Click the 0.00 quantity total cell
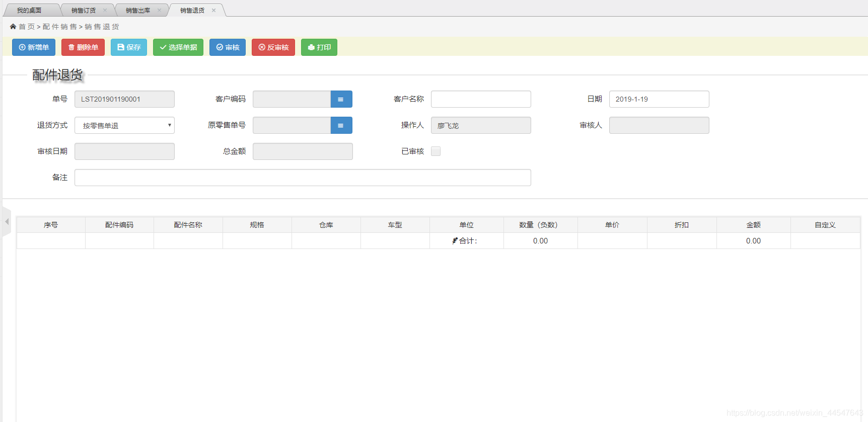This screenshot has width=868, height=422. click(x=541, y=241)
